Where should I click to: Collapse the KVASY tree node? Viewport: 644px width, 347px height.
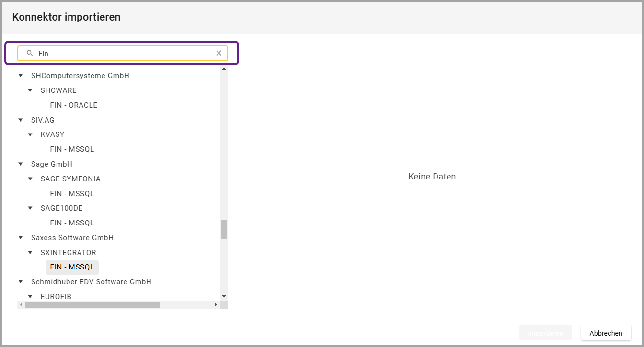(30, 134)
